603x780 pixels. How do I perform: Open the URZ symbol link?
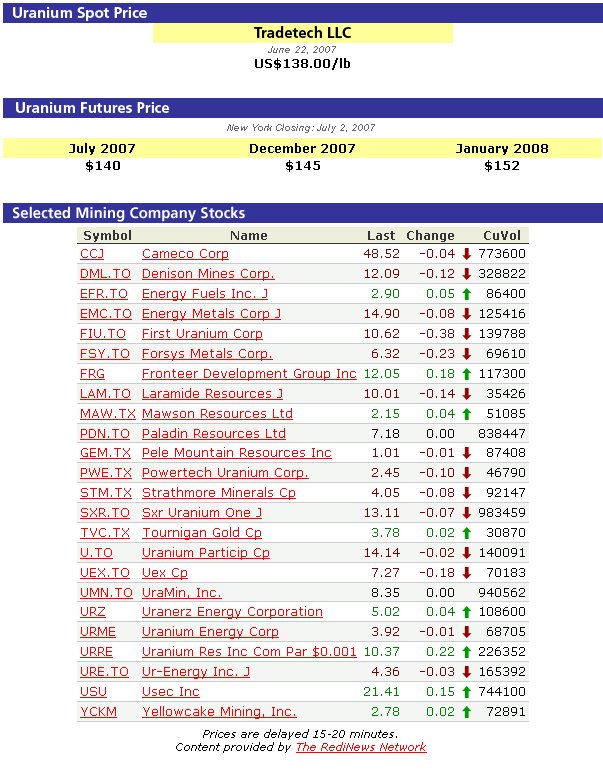click(93, 611)
